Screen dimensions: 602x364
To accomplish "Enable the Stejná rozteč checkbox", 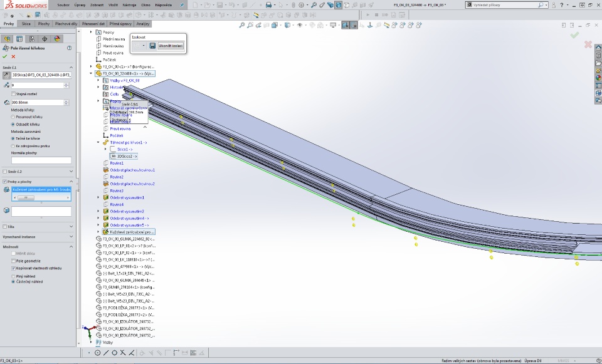I will pyautogui.click(x=14, y=93).
